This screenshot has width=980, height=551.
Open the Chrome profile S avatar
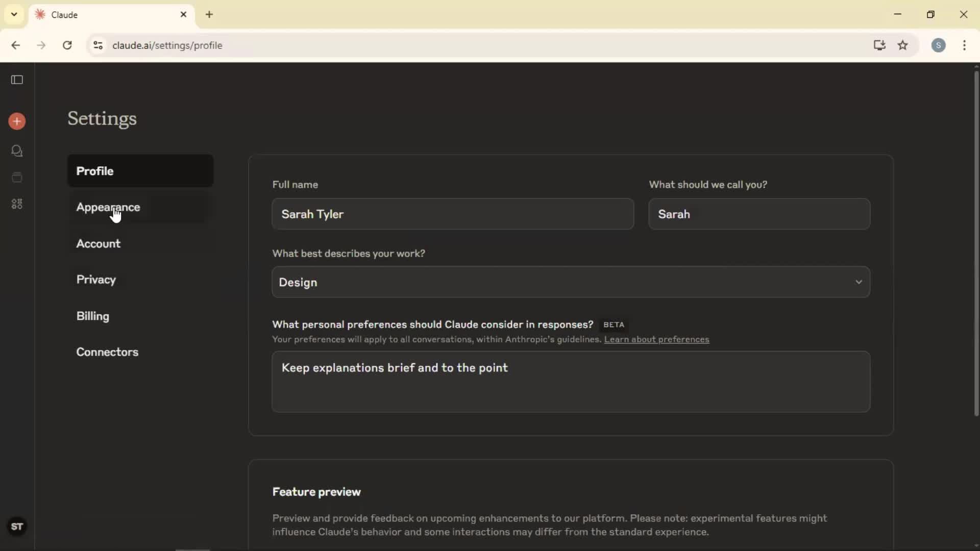939,45
